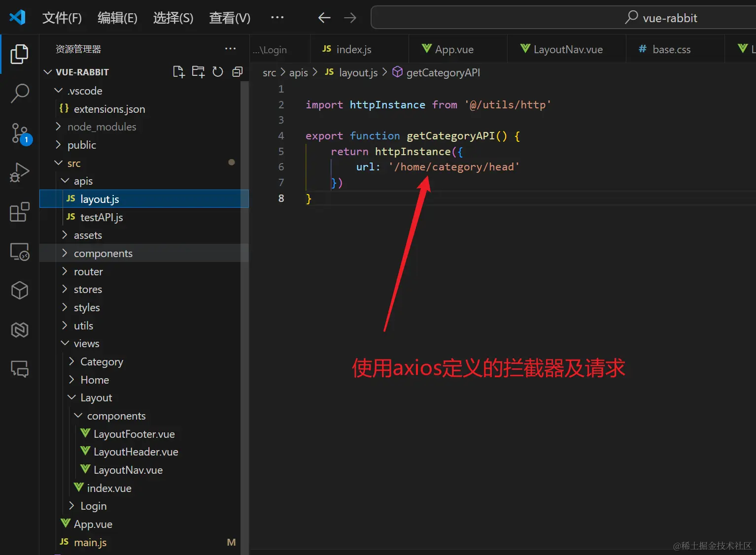Open explorer more actions ellipsis
The height and width of the screenshot is (555, 756).
point(230,49)
